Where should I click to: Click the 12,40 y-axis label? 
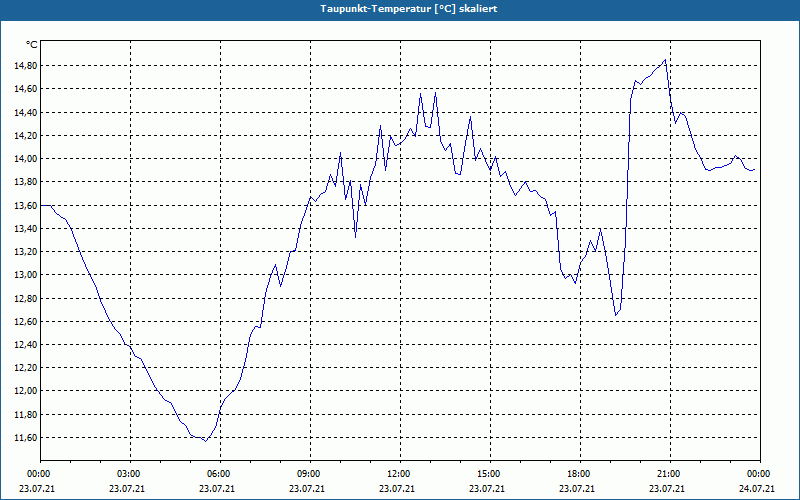(25, 344)
